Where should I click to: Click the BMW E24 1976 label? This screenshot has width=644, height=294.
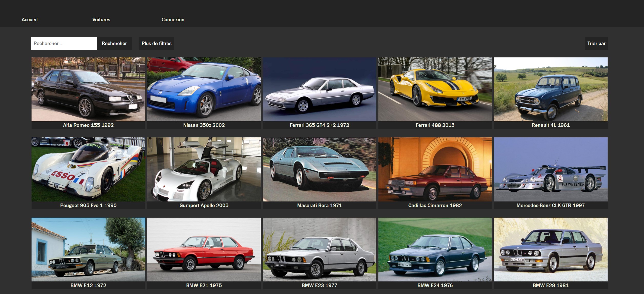435,285
